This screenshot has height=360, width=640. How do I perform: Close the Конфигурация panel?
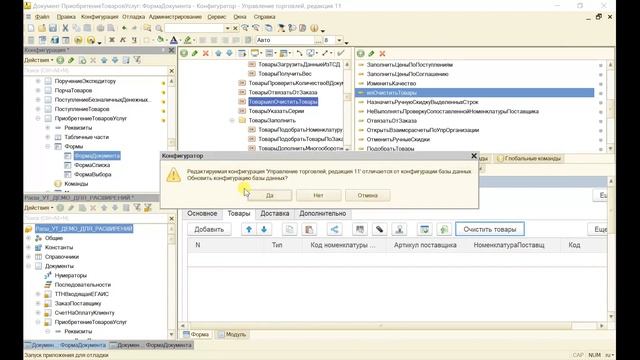pyautogui.click(x=171, y=50)
